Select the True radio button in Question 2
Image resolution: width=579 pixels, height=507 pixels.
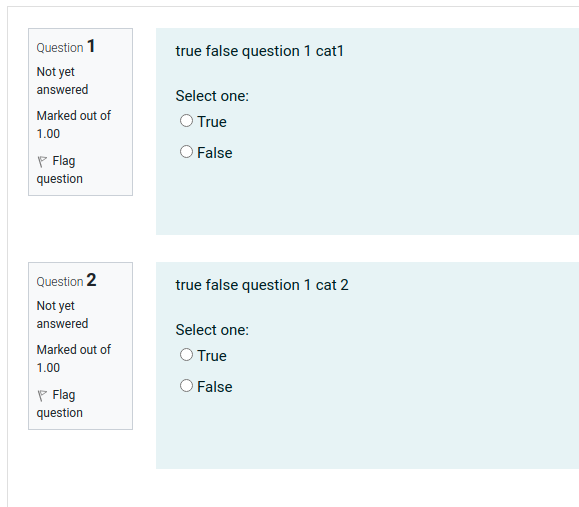(x=186, y=355)
